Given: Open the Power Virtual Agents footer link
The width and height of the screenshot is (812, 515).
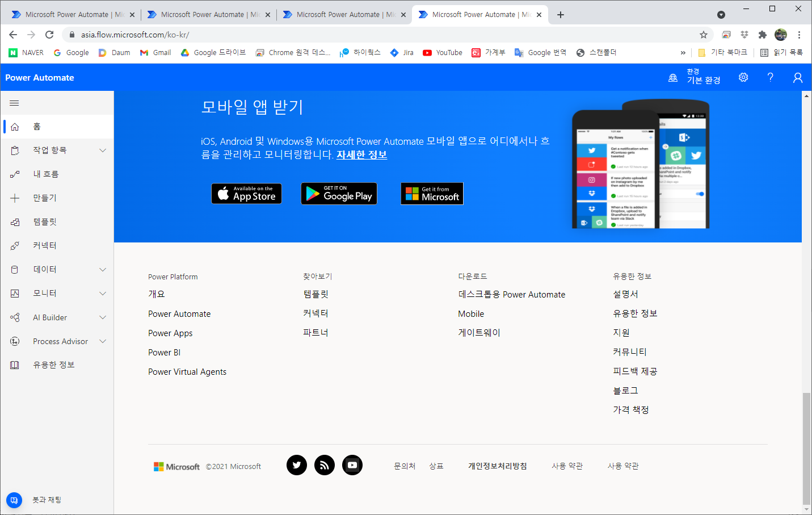Looking at the screenshot, I should tap(187, 372).
